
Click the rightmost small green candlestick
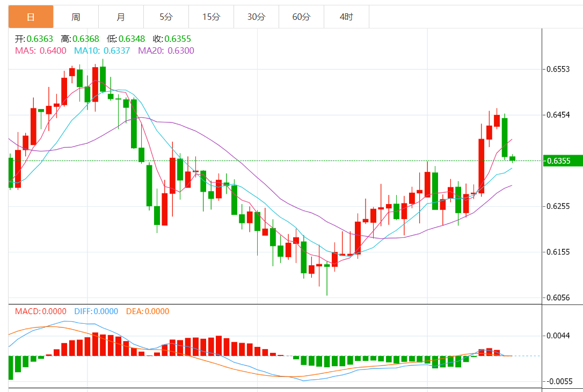pyautogui.click(x=513, y=158)
